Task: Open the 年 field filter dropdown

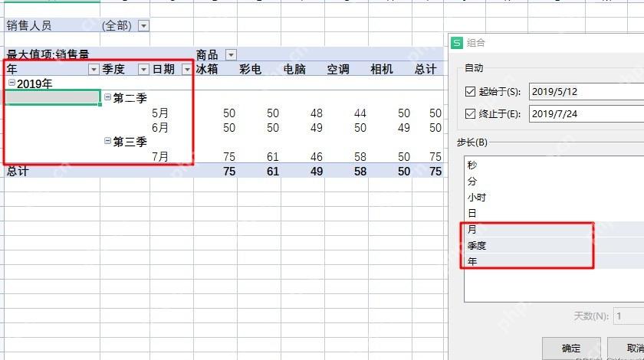Action: click(x=94, y=70)
